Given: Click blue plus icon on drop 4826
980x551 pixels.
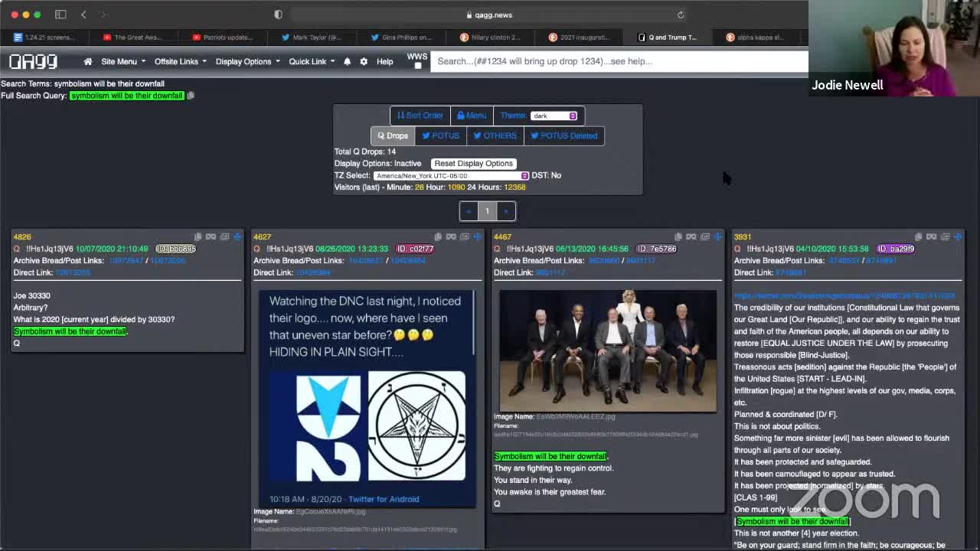Looking at the screenshot, I should (237, 236).
